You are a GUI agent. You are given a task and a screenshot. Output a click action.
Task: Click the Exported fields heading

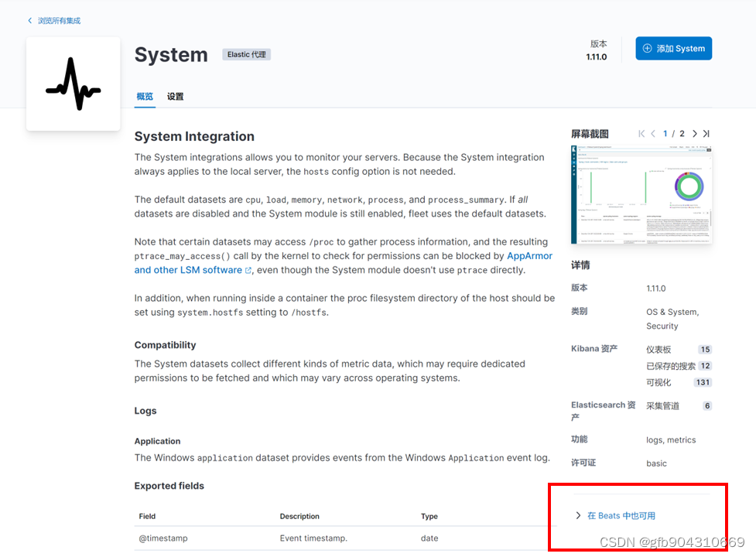(169, 486)
